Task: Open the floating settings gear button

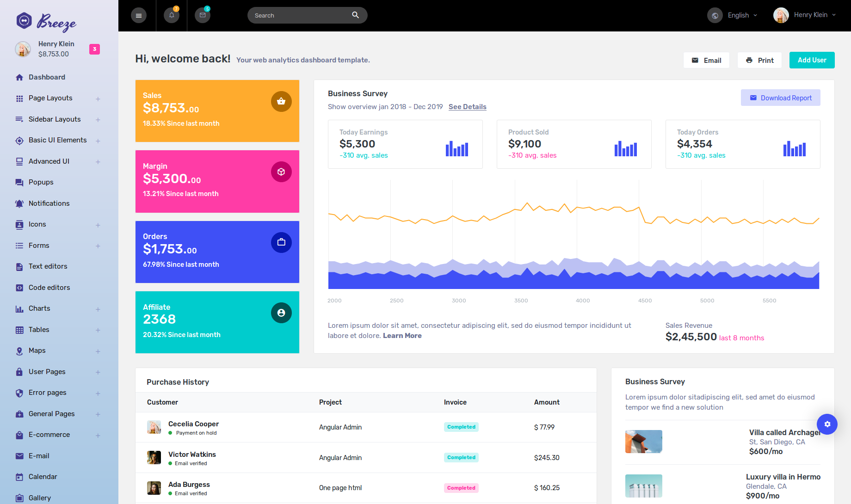Action: pyautogui.click(x=827, y=424)
